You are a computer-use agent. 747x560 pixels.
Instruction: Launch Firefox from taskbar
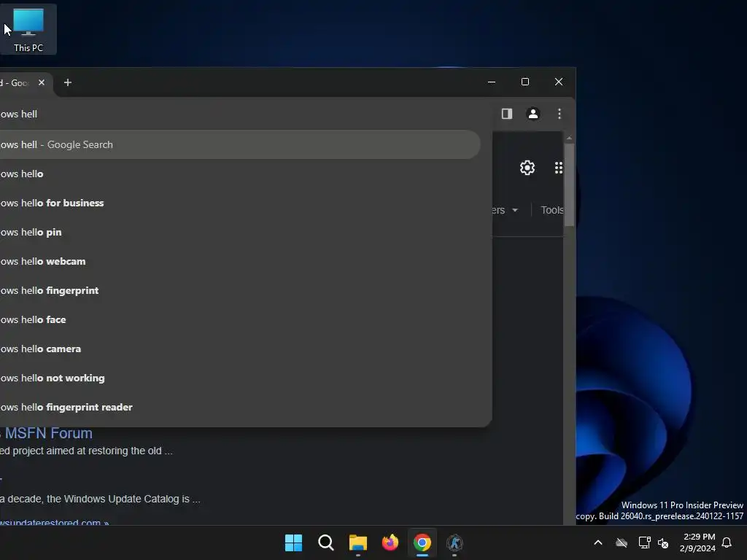pyautogui.click(x=390, y=542)
